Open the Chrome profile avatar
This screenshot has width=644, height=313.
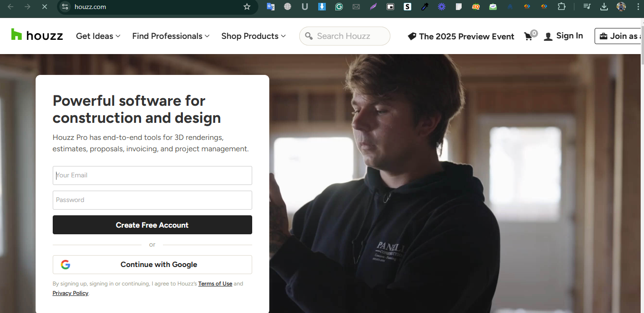[621, 7]
